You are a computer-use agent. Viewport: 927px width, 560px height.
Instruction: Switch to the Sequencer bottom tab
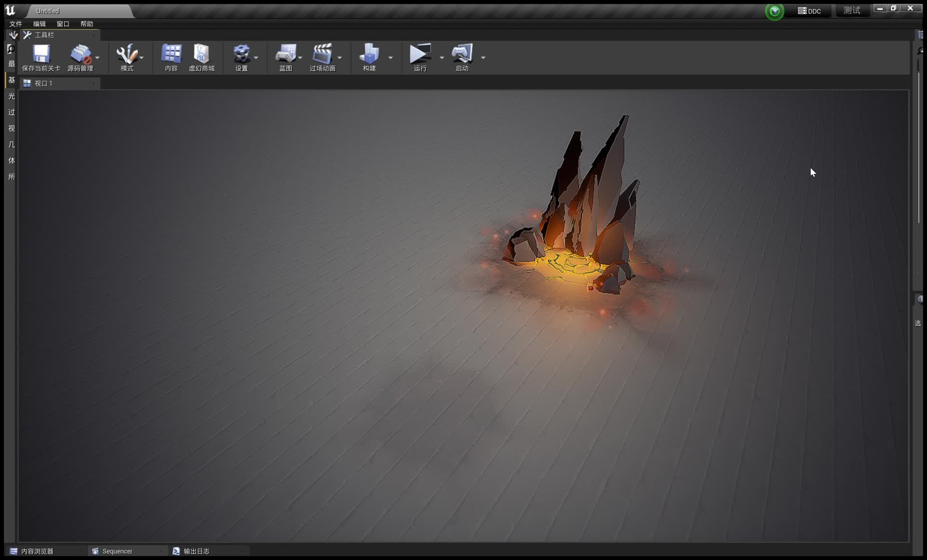click(x=117, y=551)
